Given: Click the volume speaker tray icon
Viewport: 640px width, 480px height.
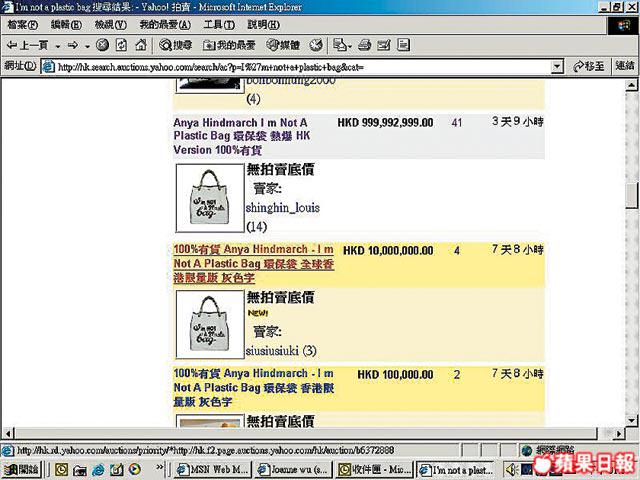Looking at the screenshot, I should [510, 470].
